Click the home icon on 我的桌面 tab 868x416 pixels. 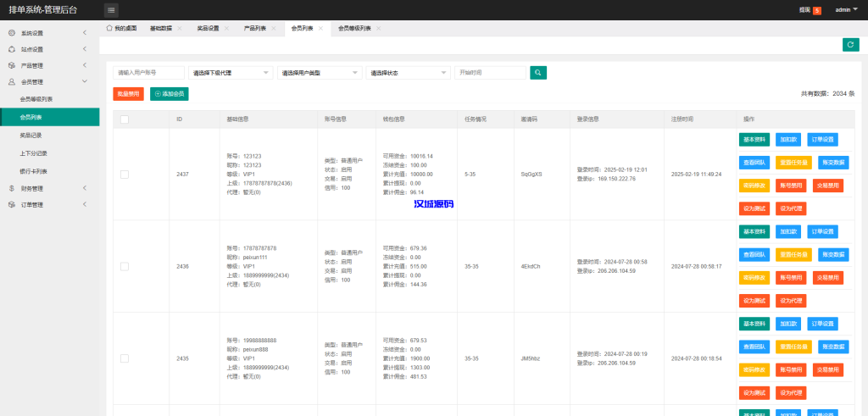click(109, 28)
